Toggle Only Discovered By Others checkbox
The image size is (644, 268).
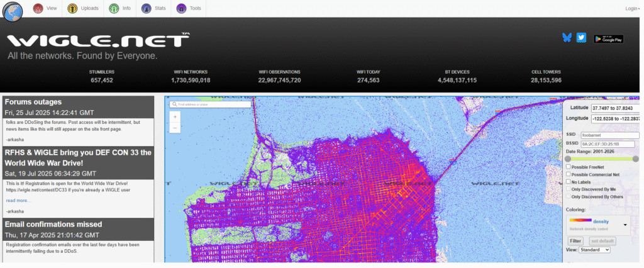569,196
